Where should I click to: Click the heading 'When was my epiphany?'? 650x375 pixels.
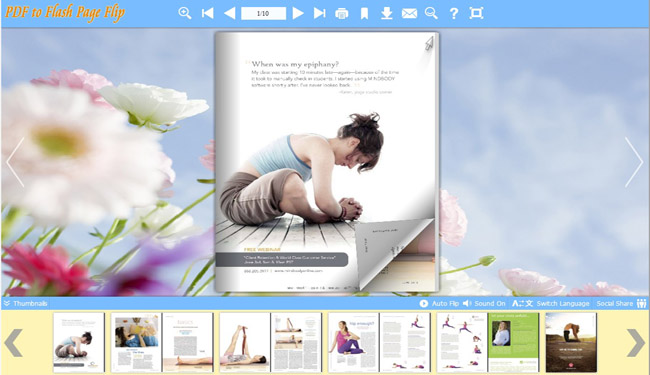295,64
